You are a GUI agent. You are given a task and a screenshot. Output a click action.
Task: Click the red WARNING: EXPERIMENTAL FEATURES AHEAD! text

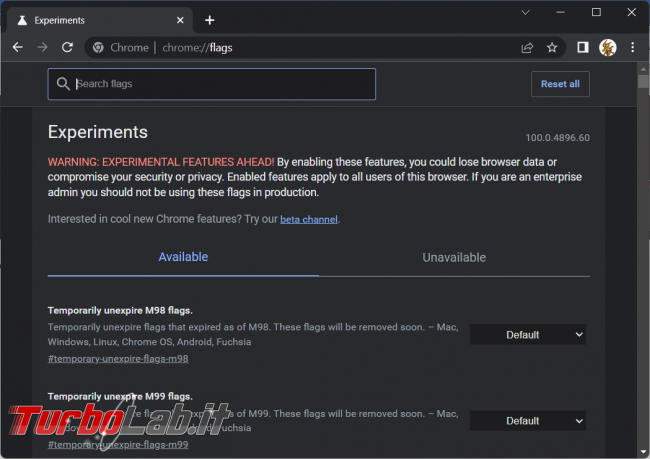coord(161,162)
